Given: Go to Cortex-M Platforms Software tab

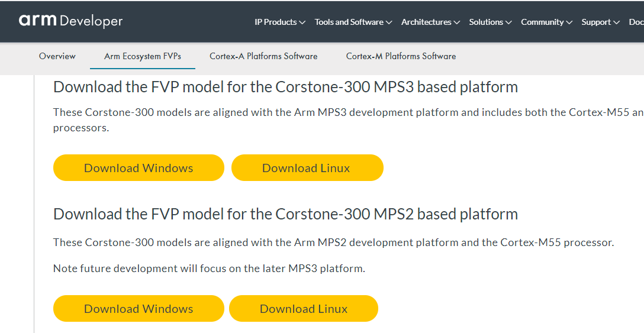Looking at the screenshot, I should (x=401, y=56).
